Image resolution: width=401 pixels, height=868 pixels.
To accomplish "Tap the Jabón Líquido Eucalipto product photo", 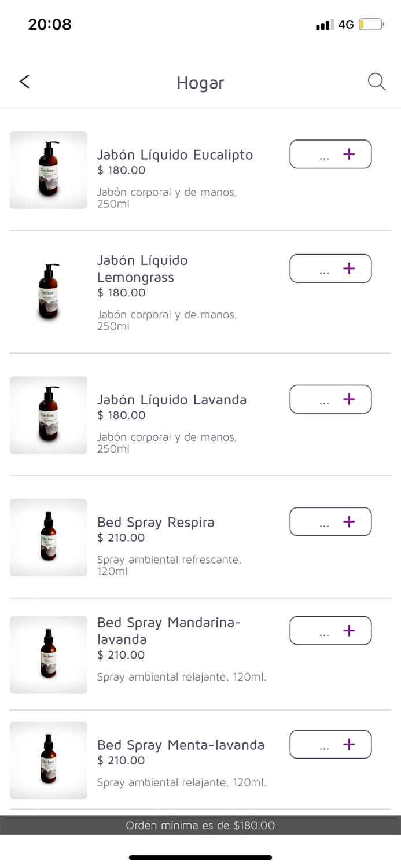I will 48,170.
